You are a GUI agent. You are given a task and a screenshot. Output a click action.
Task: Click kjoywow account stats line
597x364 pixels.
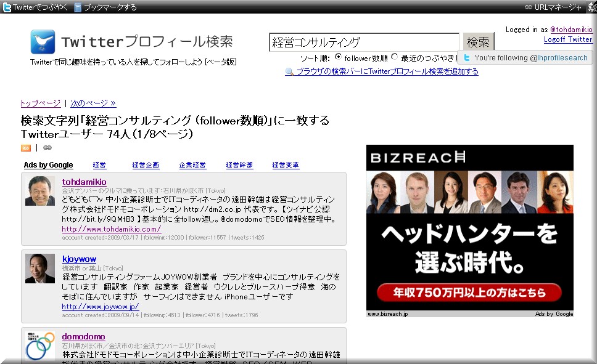click(160, 315)
